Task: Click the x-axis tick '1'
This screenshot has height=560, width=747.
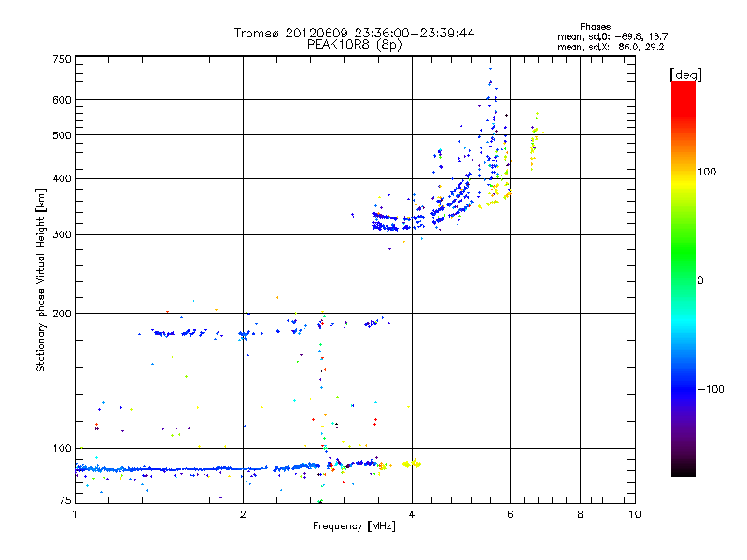Action: 75,514
